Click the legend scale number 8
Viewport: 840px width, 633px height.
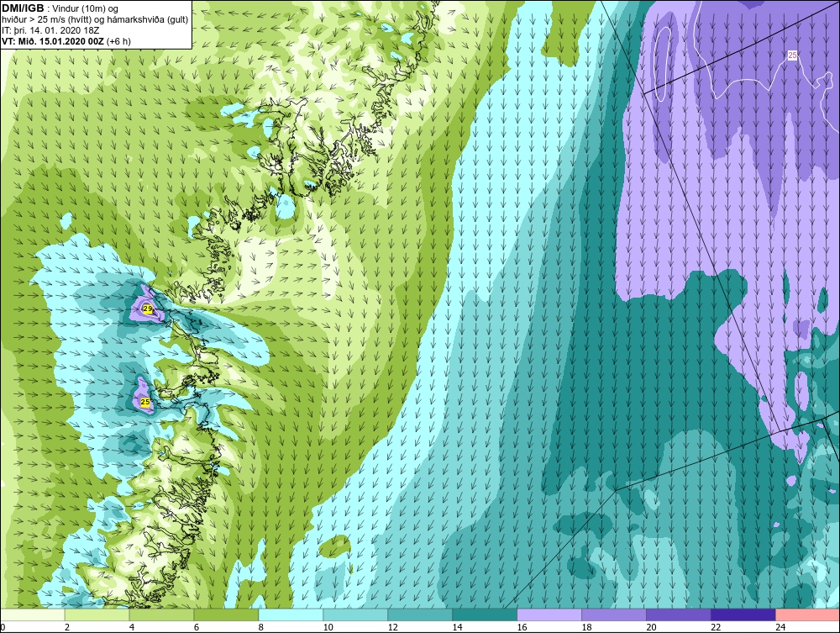[261, 627]
